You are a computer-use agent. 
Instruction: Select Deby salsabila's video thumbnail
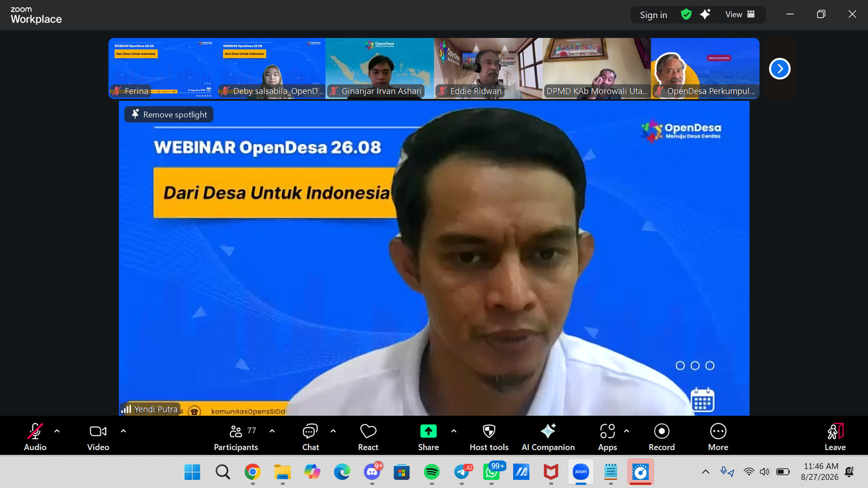point(271,68)
